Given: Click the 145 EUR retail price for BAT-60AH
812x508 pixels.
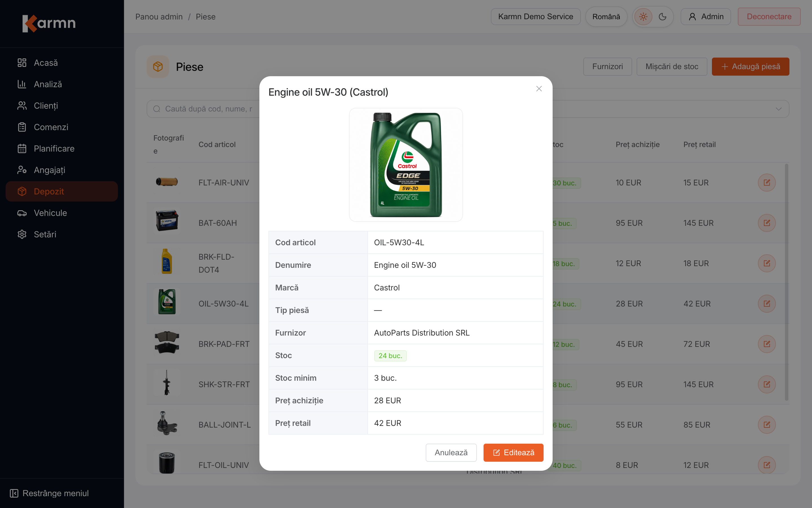Looking at the screenshot, I should coord(699,223).
